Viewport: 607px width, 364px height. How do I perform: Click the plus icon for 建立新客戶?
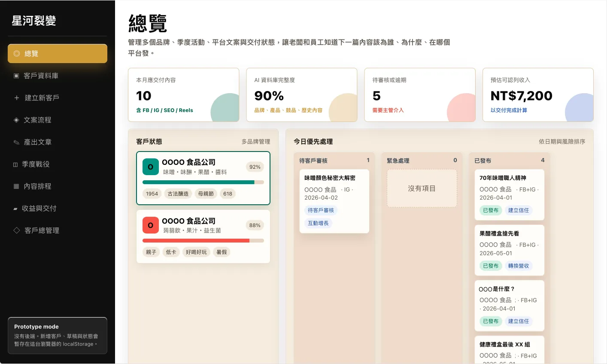point(17,98)
